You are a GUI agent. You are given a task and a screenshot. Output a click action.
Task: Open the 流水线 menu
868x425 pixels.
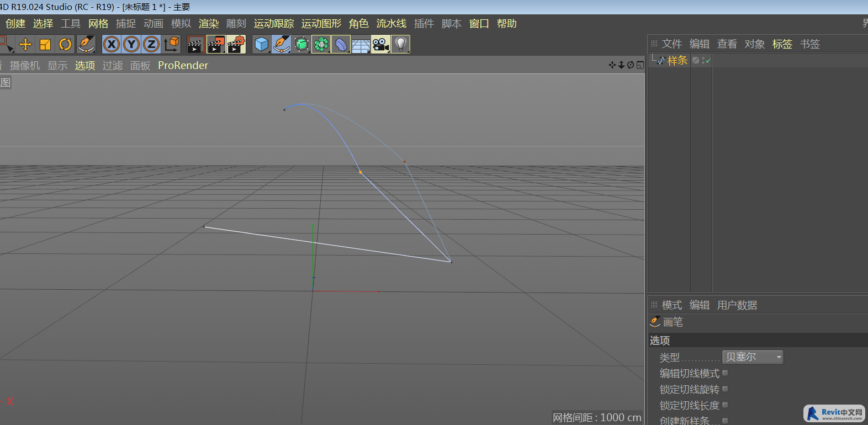391,24
